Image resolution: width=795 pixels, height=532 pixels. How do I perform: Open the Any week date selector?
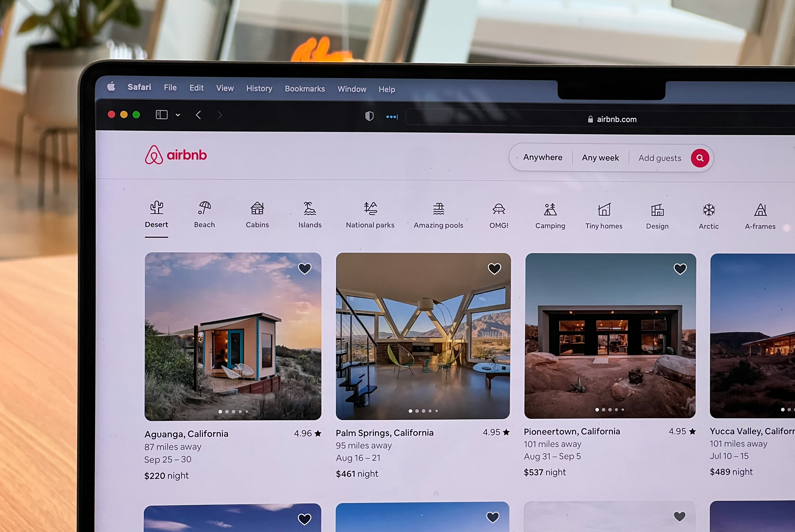point(600,158)
